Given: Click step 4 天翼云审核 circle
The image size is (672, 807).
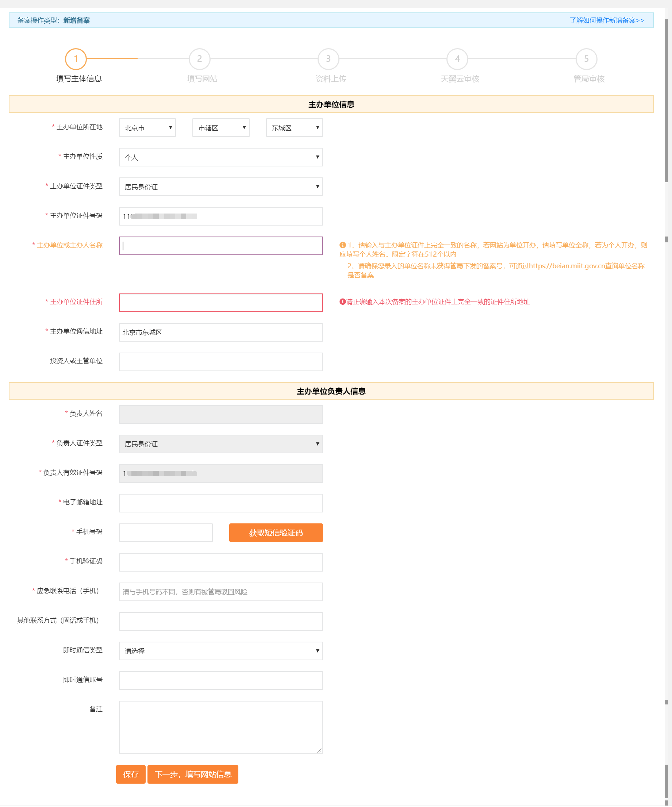Looking at the screenshot, I should [x=458, y=59].
